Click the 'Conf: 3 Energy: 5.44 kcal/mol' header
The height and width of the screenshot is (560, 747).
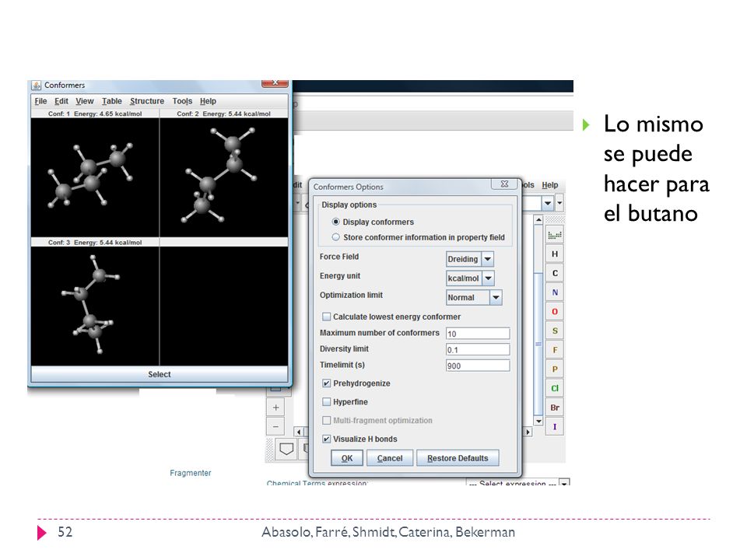(95, 243)
